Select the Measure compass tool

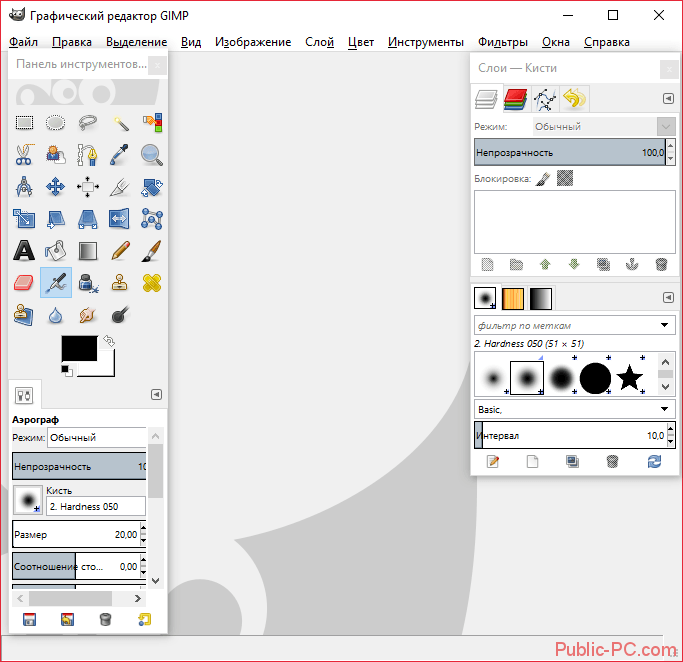(24, 187)
